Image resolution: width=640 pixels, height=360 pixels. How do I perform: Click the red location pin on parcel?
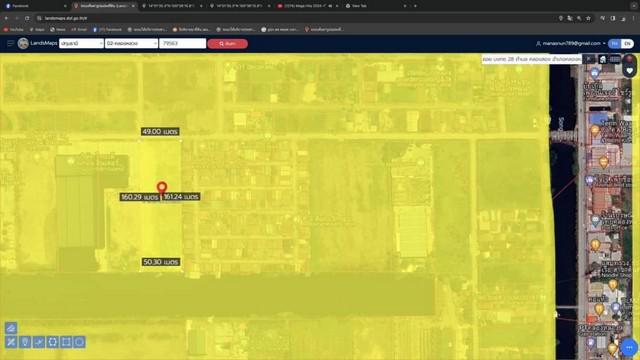click(162, 189)
